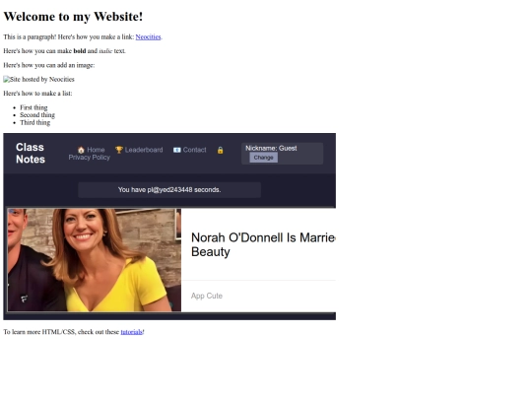Click the house icon next to Home
Image resolution: width=532 pixels, height=399 pixels.
81,150
